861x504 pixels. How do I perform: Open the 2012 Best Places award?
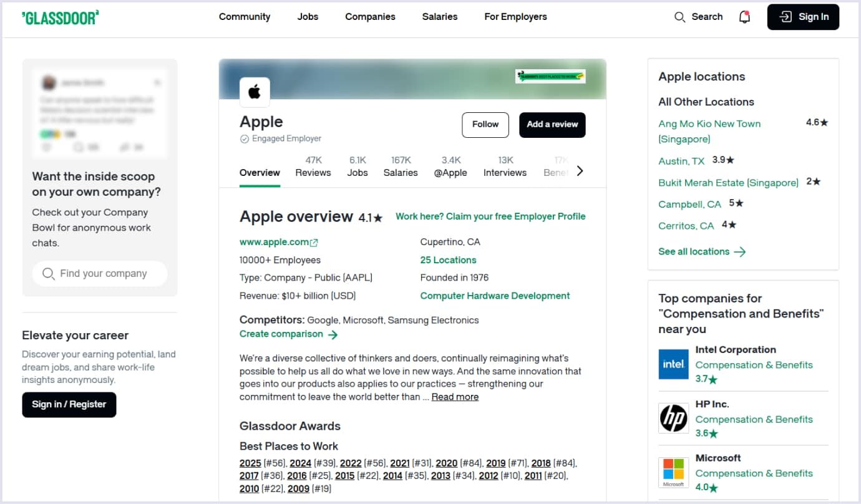(x=489, y=476)
